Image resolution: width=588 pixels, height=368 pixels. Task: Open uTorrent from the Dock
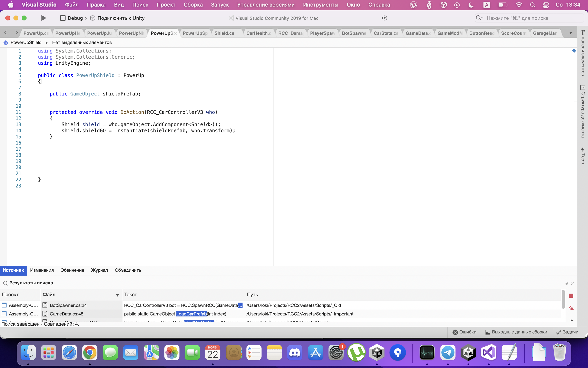click(x=356, y=352)
